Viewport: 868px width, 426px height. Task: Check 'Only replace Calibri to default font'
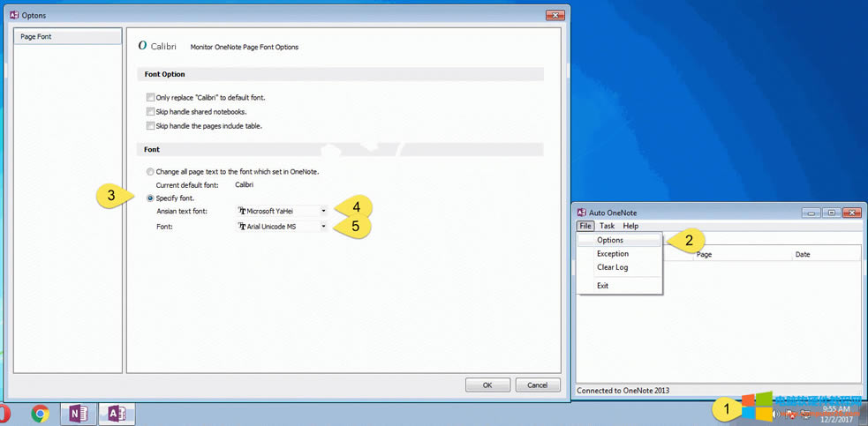pos(150,97)
